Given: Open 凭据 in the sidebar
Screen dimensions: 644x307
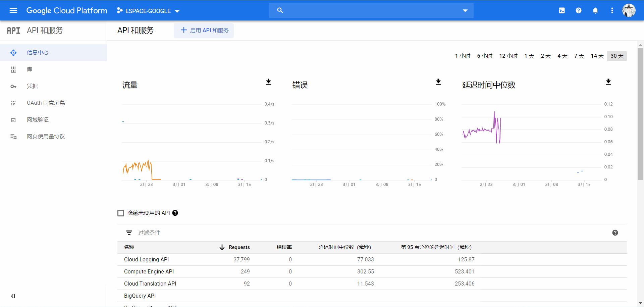Looking at the screenshot, I should coord(54,86).
